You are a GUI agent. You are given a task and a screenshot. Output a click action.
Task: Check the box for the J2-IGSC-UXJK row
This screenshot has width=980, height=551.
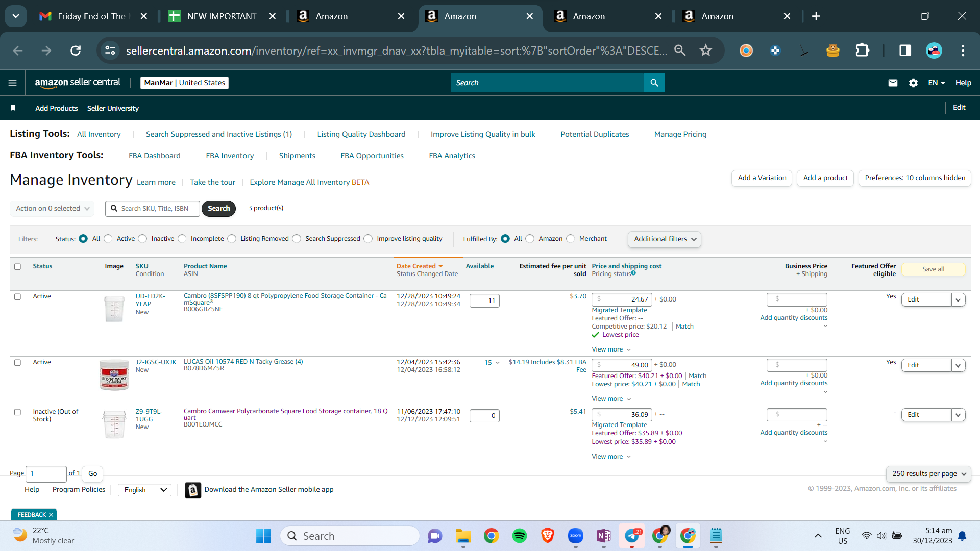pyautogui.click(x=17, y=363)
